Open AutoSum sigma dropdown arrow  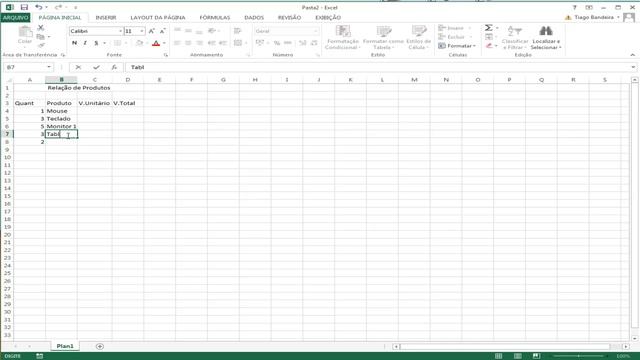pos(497,28)
